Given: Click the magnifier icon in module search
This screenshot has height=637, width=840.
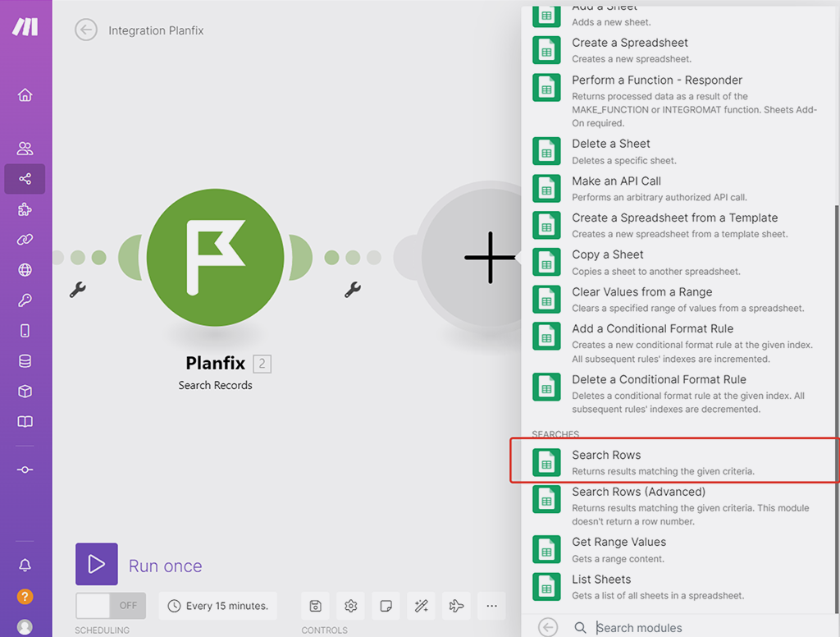Looking at the screenshot, I should pos(580,627).
